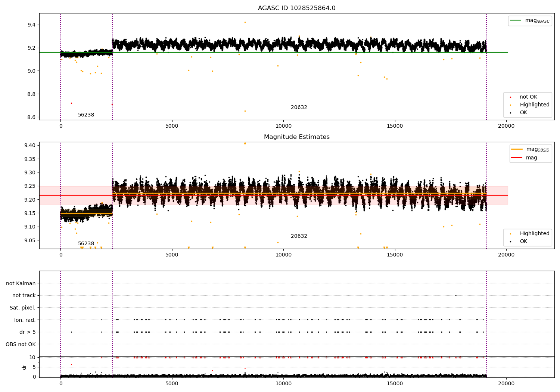Click the orange outlier at 9.4 in the top plot
The height and width of the screenshot is (392, 560).
(x=245, y=22)
